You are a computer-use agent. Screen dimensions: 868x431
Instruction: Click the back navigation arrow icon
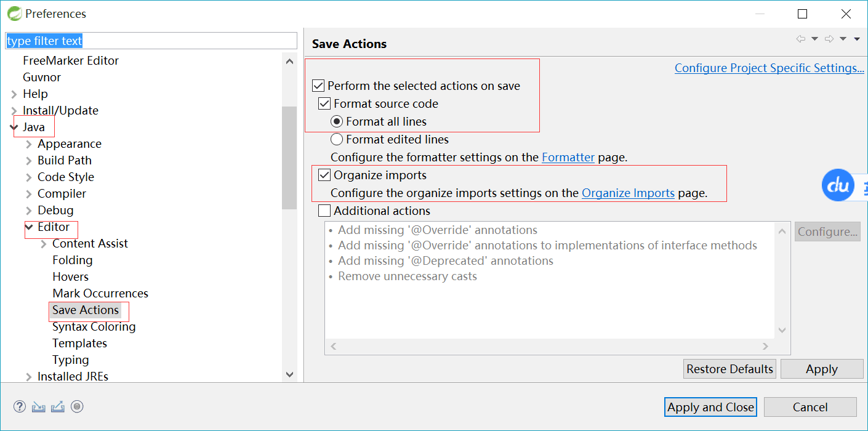[801, 39]
